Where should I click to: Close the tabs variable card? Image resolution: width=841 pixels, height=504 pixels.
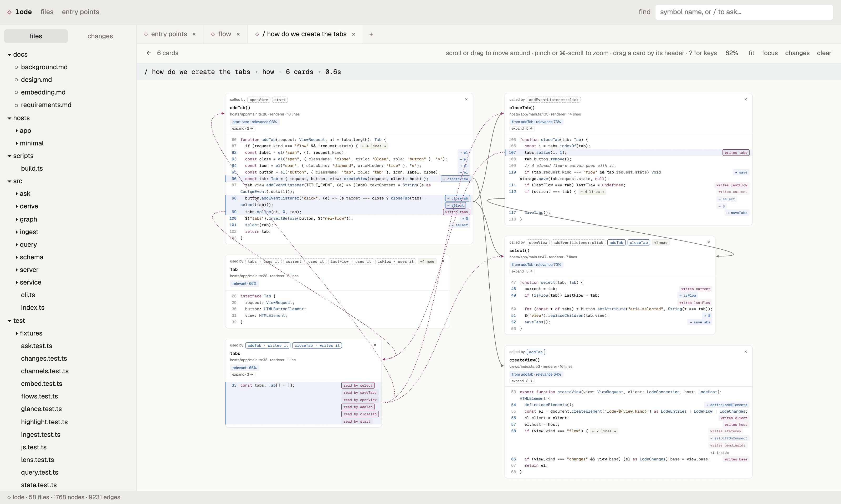[375, 345]
